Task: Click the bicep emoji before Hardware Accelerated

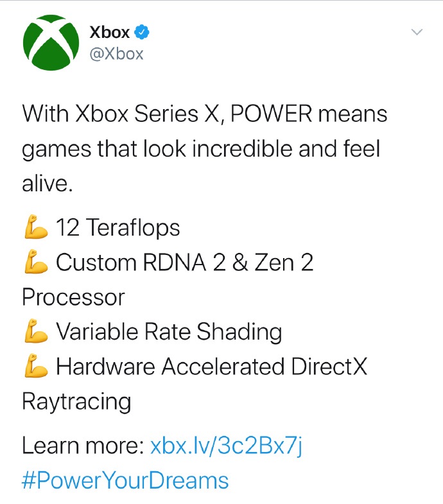Action: coord(35,367)
